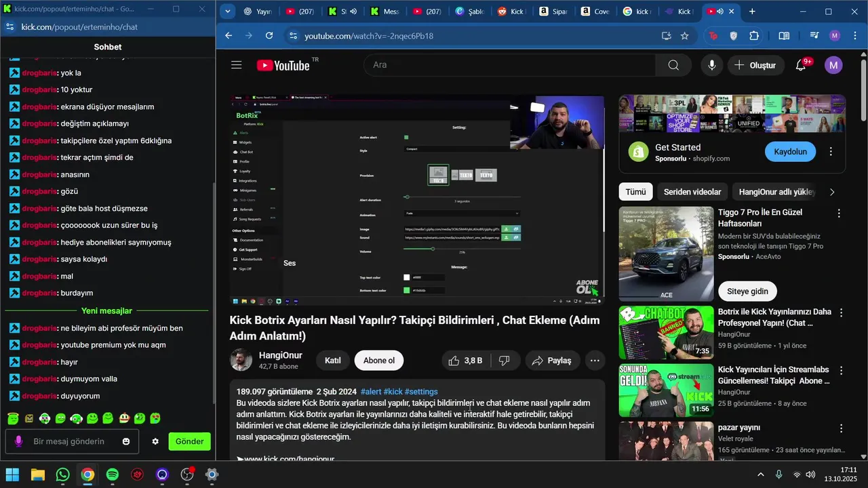Pick the heart-eyes green emote
The height and width of the screenshot is (488, 868).
pos(155,419)
